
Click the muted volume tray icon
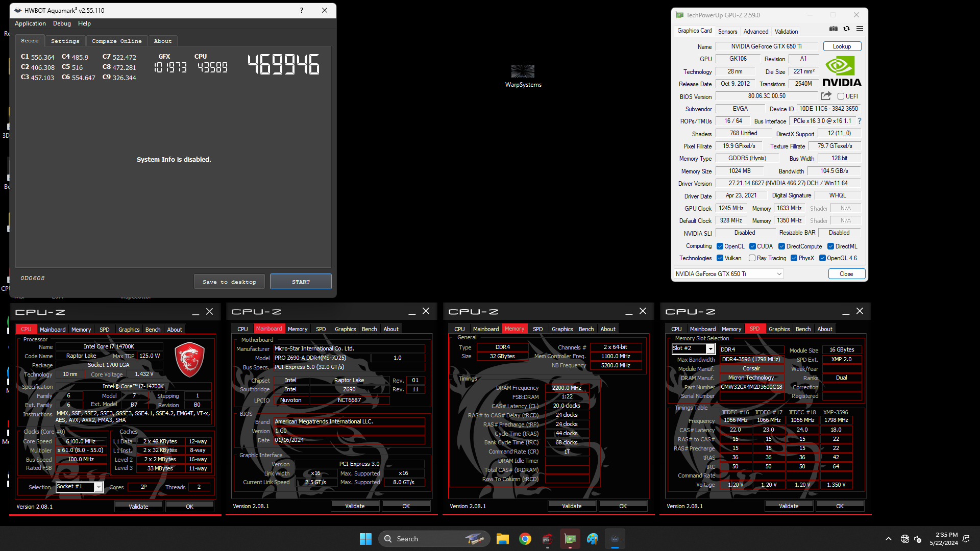coord(918,539)
